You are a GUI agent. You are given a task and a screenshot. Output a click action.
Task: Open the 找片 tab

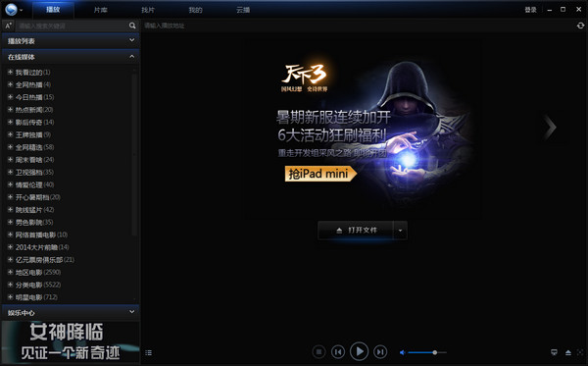coord(148,10)
